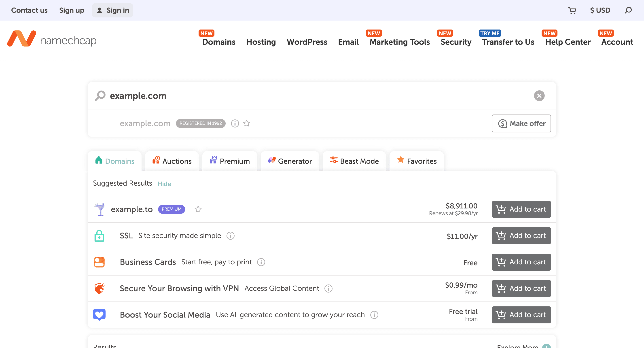The width and height of the screenshot is (644, 348).
Task: Add Business Cards to cart
Action: (521, 262)
